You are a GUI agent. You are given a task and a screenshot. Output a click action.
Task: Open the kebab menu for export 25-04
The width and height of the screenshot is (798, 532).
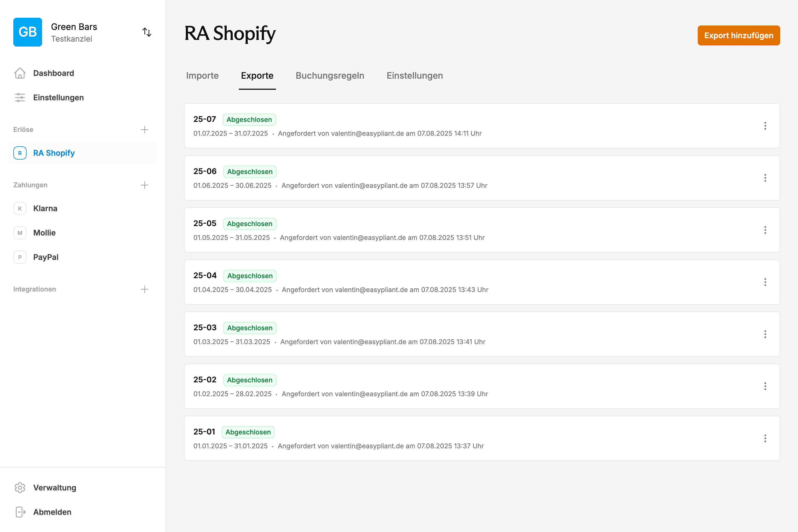(x=765, y=282)
